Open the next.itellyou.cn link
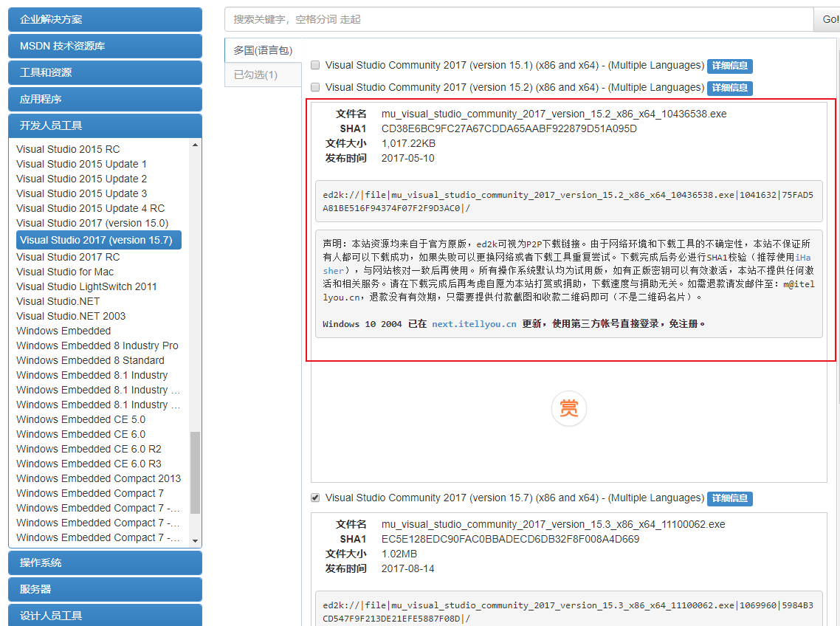Screen dimensions: 840x626 pos(473,323)
